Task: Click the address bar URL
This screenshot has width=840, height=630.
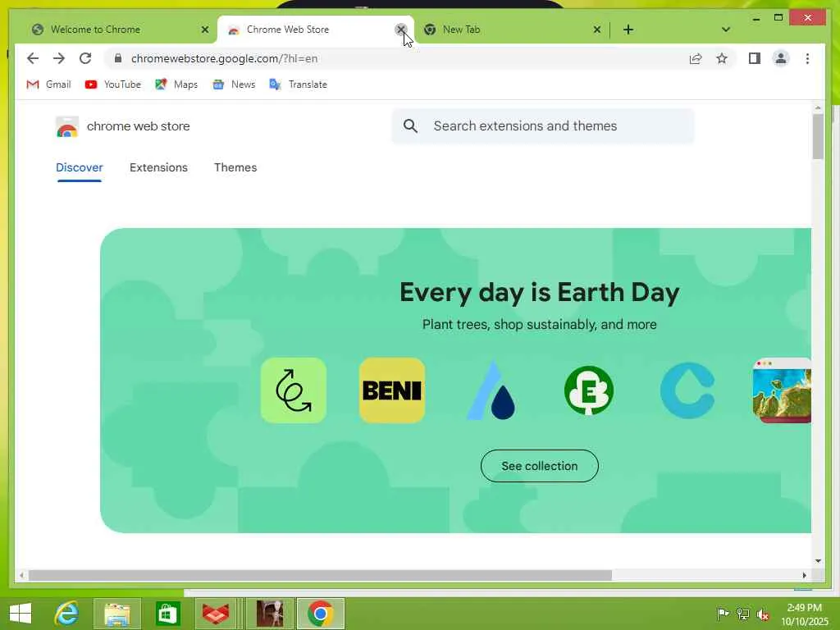Action: 225,58
